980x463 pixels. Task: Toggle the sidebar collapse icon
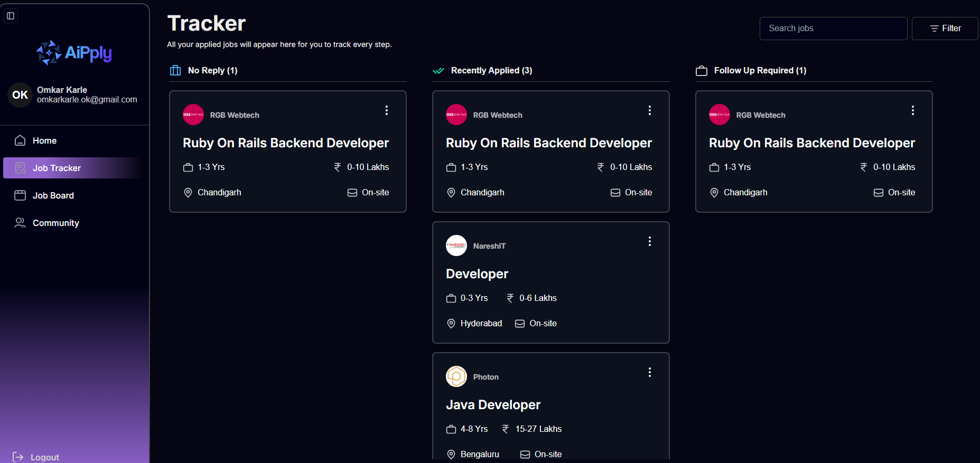pos(11,16)
